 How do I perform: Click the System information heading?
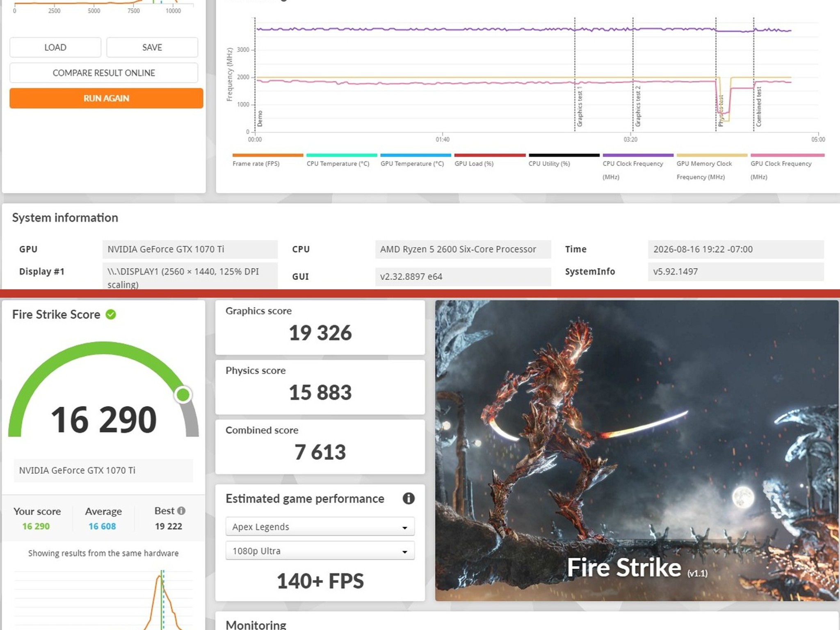pos(65,217)
